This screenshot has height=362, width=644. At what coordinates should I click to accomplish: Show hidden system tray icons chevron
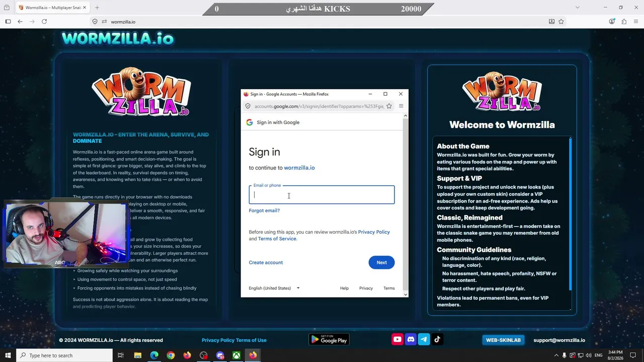(555, 355)
